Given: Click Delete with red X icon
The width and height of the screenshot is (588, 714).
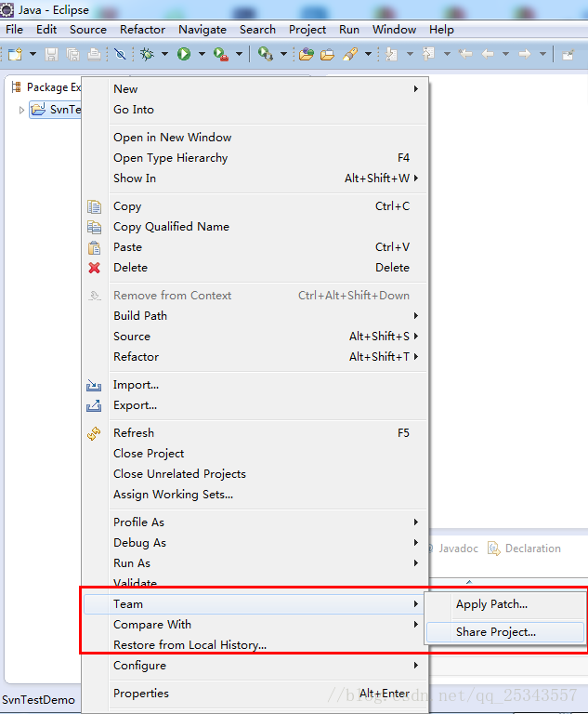Looking at the screenshot, I should tap(255, 268).
